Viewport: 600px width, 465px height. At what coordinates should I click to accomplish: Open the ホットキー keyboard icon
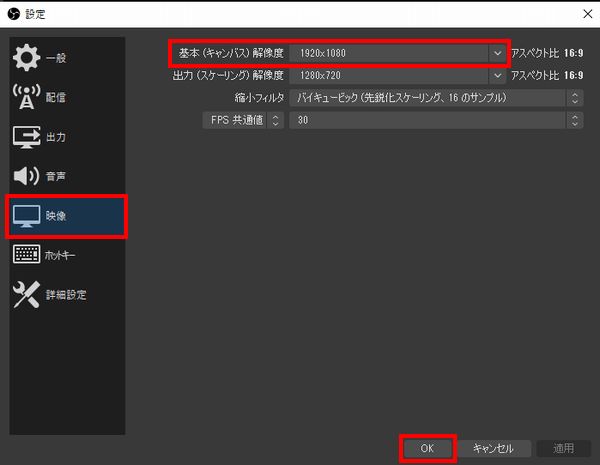click(26, 255)
